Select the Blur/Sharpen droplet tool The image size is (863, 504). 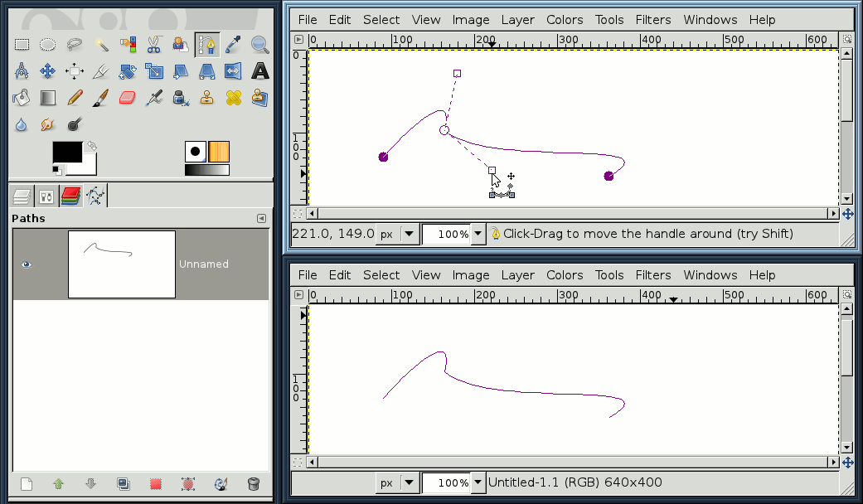click(x=22, y=125)
